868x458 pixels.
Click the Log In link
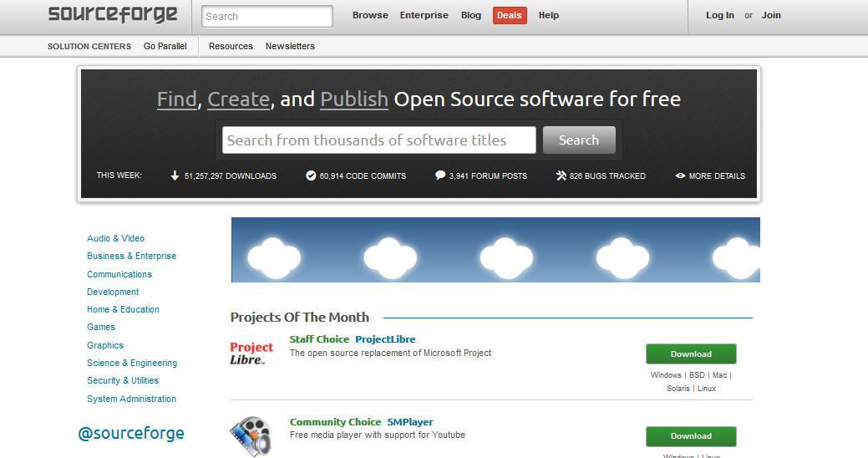[719, 16]
